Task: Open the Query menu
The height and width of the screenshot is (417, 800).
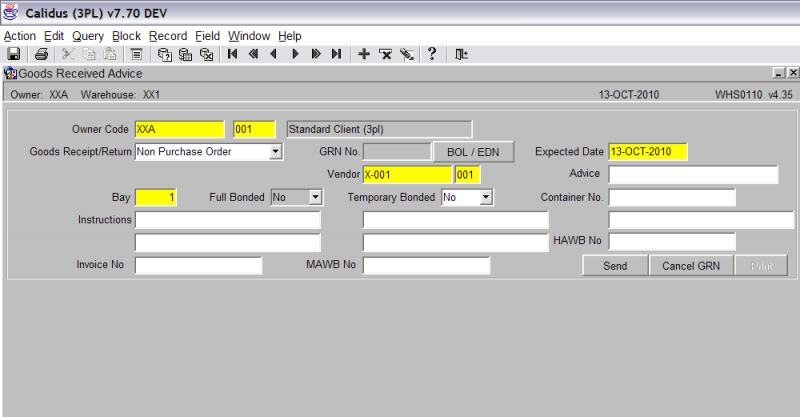Action: [88, 36]
